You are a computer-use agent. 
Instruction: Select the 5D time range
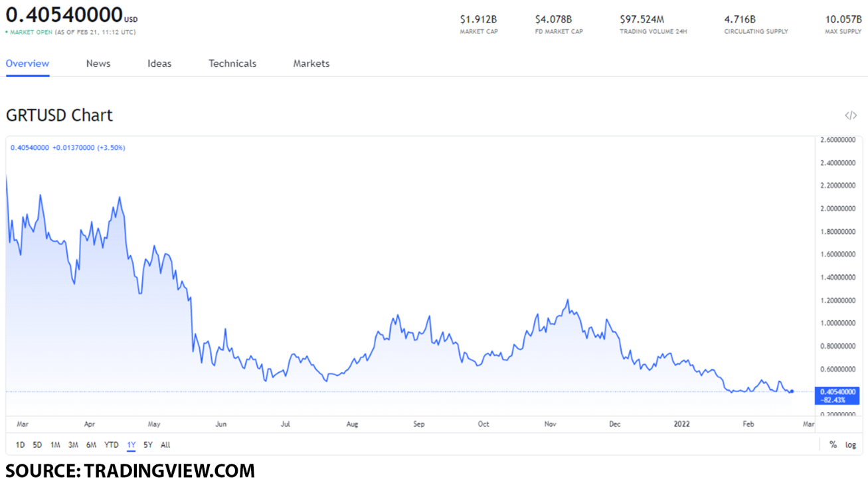coord(37,445)
